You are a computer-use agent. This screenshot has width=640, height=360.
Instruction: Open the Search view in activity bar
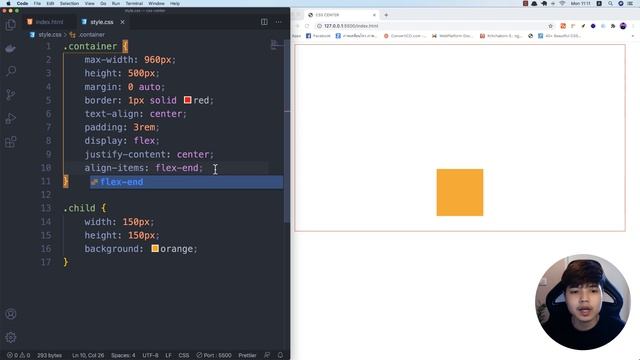tap(11, 71)
